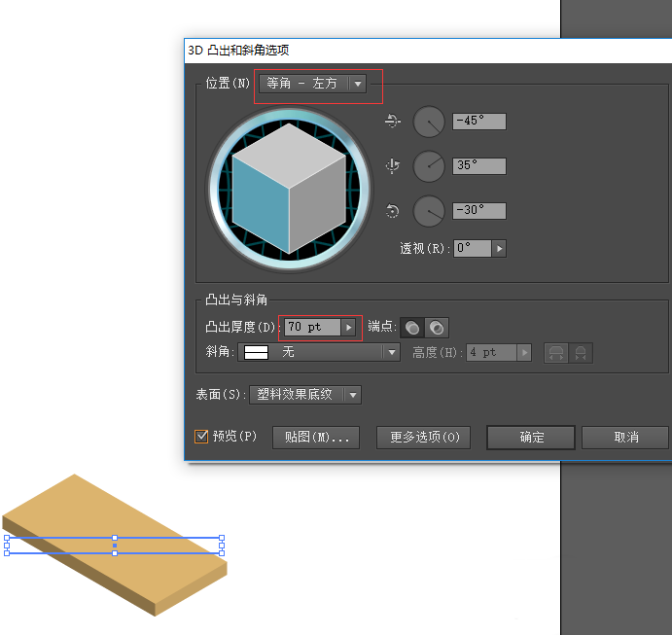Select the bevel extent out icon
Viewport: 672px width, 635px height.
point(556,353)
